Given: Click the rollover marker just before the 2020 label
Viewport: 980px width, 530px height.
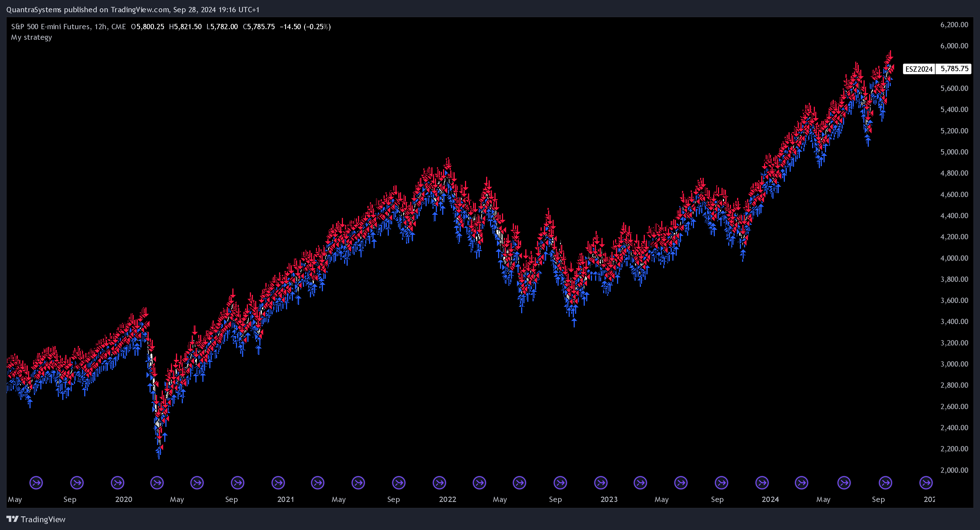Looking at the screenshot, I should (118, 483).
